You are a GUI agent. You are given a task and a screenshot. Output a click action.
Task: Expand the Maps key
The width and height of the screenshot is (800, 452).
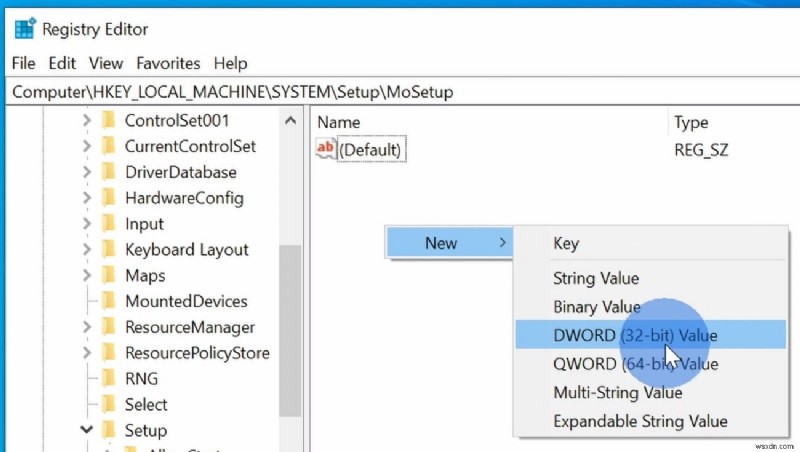(x=87, y=275)
